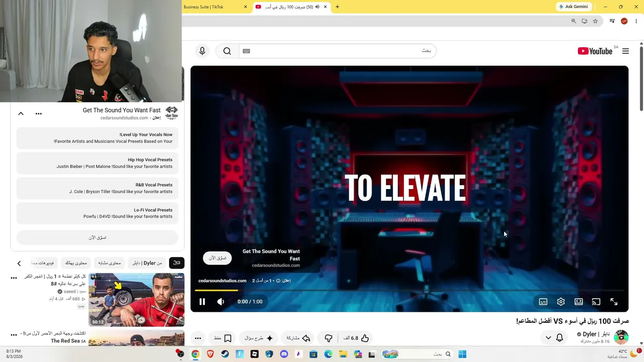Share the video via the share button
This screenshot has width=644, height=362.
(x=298, y=338)
